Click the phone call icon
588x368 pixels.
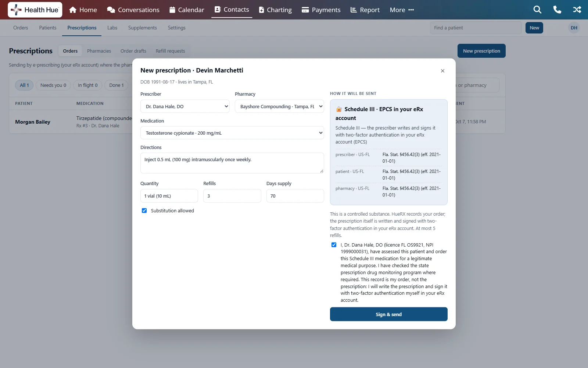point(557,10)
